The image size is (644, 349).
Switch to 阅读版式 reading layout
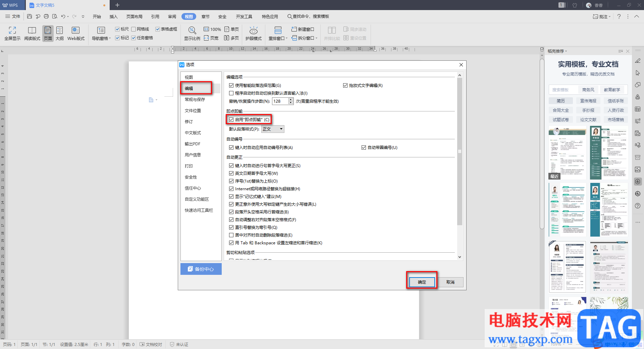pyautogui.click(x=32, y=34)
